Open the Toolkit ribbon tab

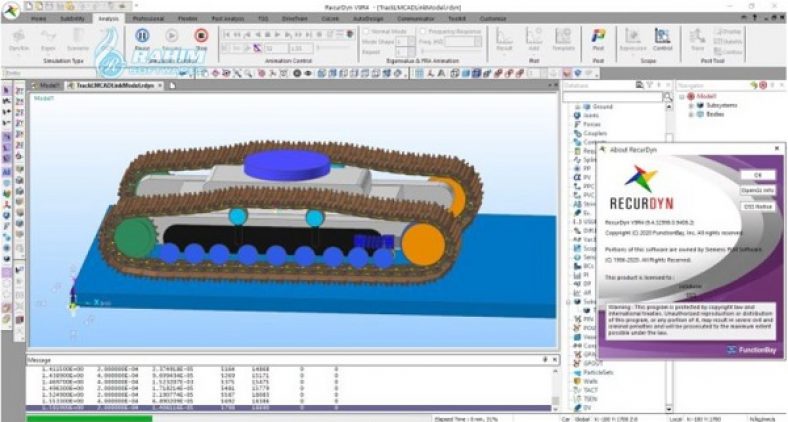(457, 19)
